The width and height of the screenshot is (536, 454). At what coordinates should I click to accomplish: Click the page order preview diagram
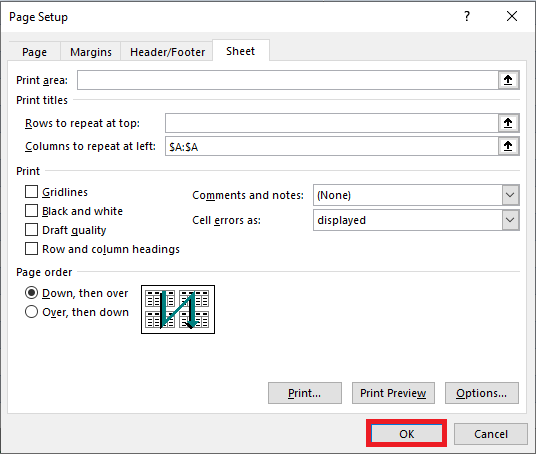click(x=178, y=309)
